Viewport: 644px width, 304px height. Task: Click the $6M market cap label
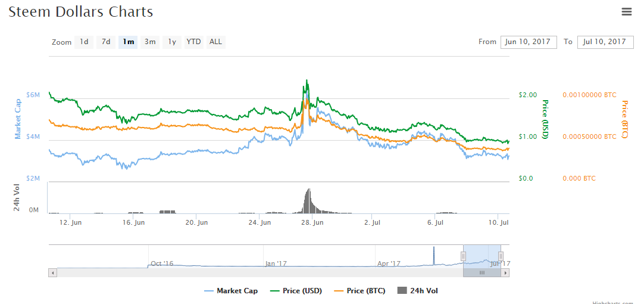[33, 95]
